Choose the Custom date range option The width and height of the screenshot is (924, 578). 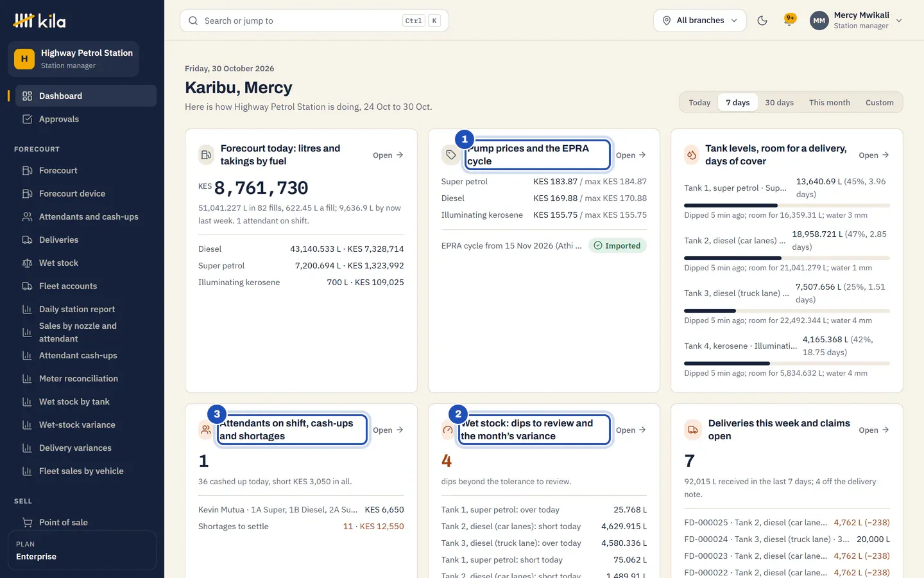point(879,103)
